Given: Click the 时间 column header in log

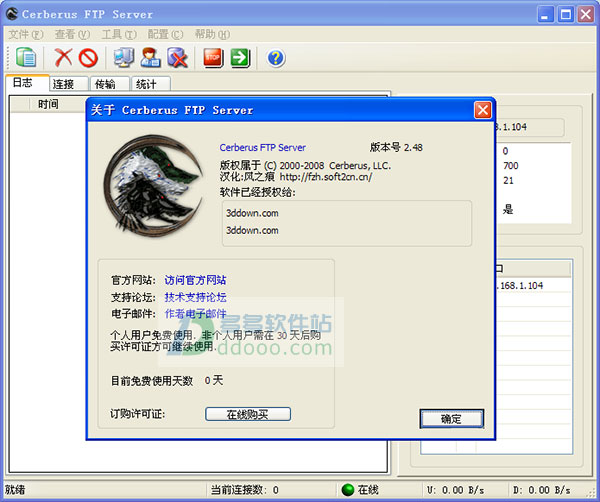Looking at the screenshot, I should (x=48, y=104).
